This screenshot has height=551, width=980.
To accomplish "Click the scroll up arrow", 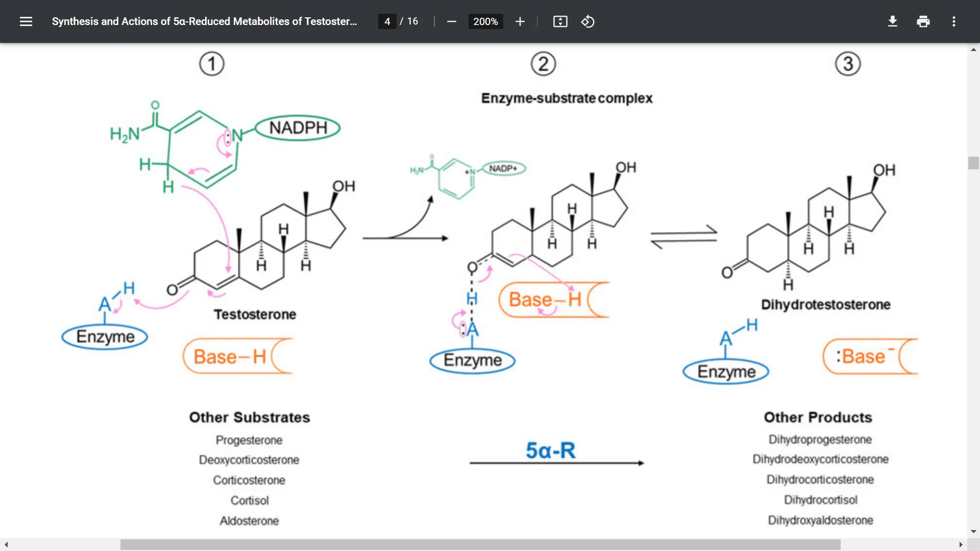I will pyautogui.click(x=973, y=49).
